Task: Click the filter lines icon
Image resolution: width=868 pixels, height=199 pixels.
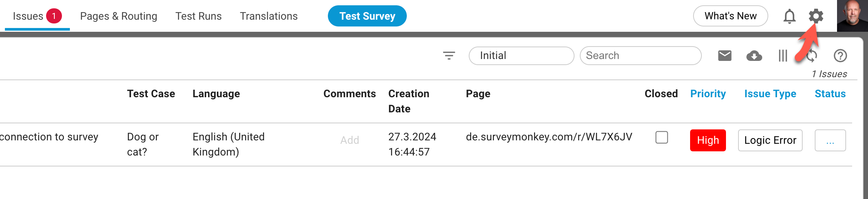Action: [449, 56]
